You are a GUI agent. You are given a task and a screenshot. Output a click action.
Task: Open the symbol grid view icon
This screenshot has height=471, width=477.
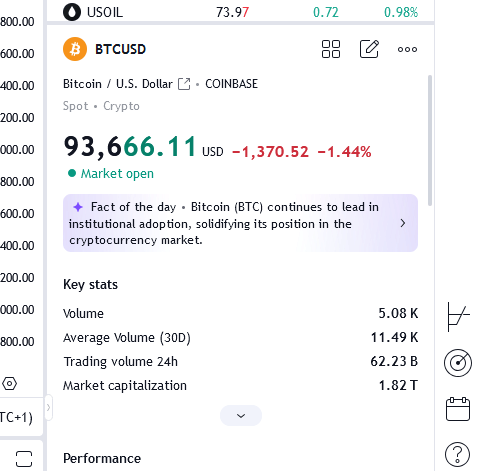click(331, 49)
